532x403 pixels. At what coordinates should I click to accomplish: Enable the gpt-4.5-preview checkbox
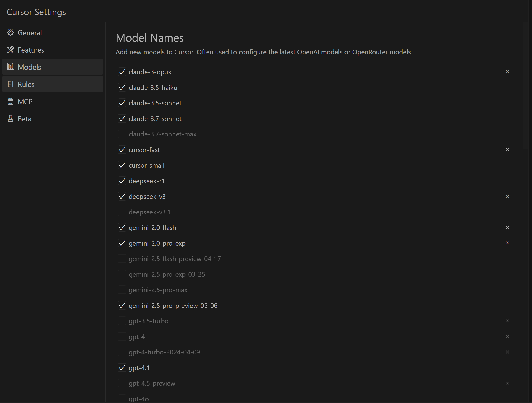point(122,383)
